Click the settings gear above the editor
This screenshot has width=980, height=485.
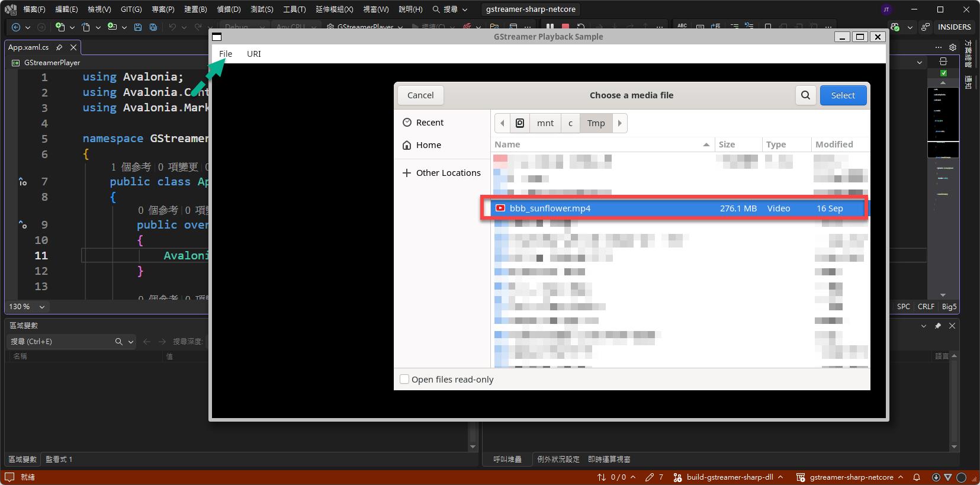[952, 47]
